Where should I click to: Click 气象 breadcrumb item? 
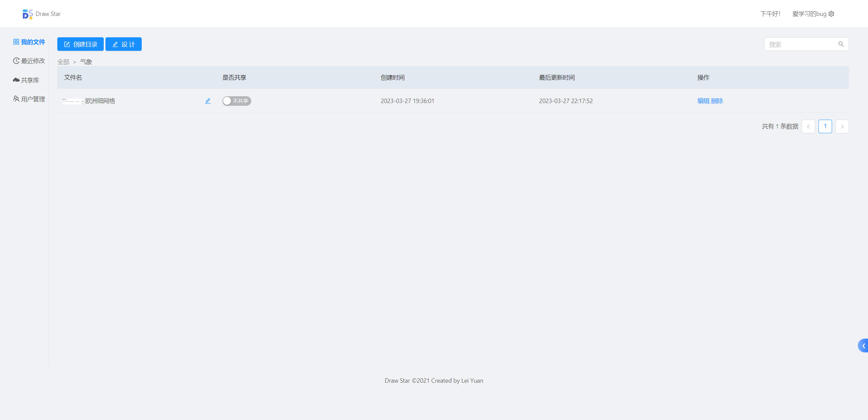86,62
